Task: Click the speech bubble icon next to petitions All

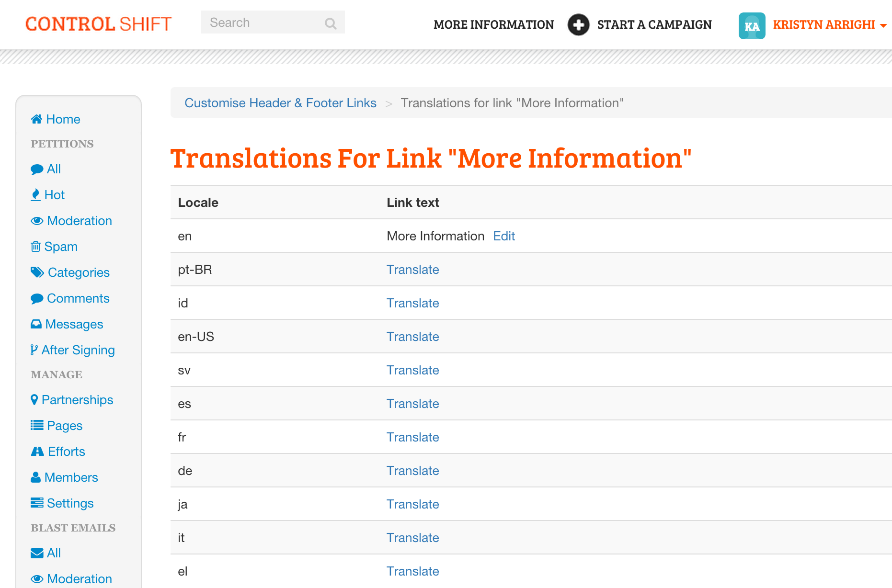Action: [x=37, y=170]
